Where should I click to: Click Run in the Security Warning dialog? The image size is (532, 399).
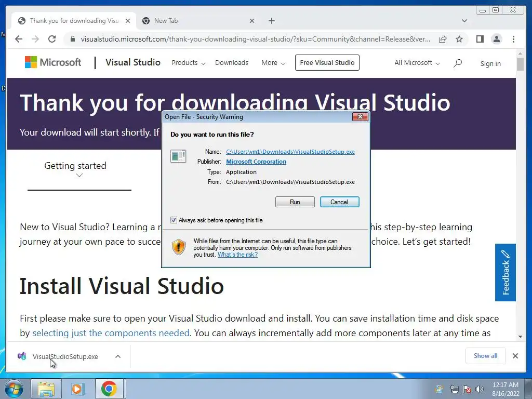[295, 202]
